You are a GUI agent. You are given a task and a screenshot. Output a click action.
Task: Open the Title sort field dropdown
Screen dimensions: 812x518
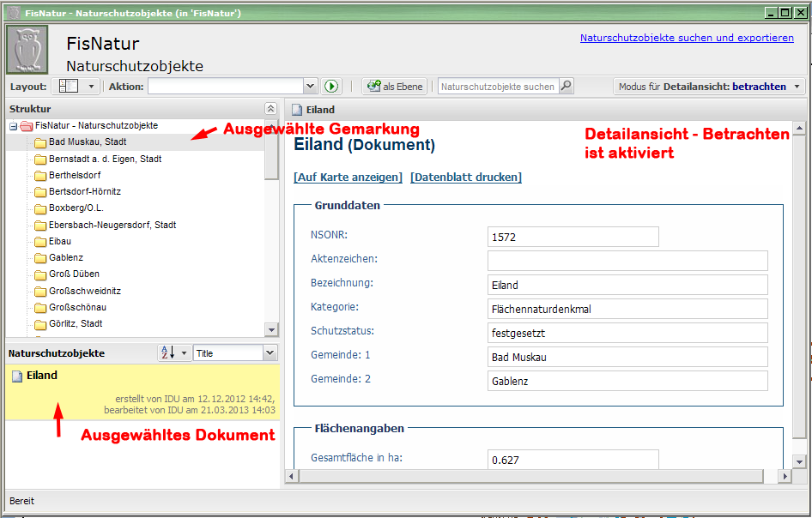coord(270,353)
